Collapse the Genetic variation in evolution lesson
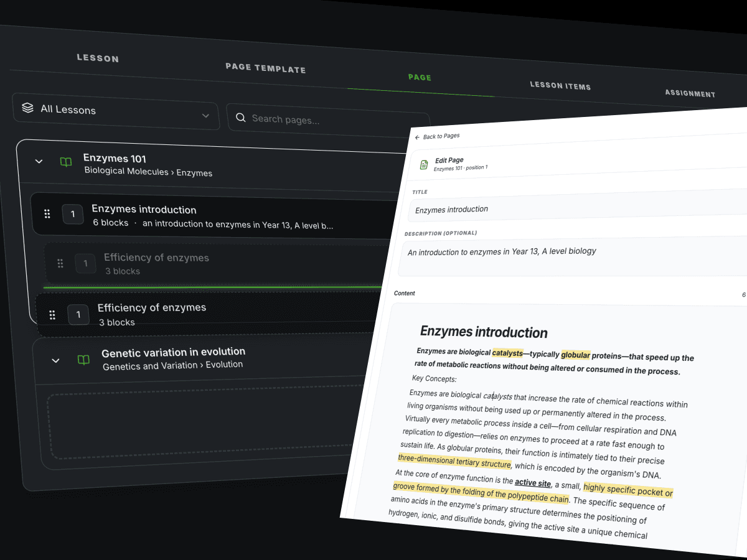 (55, 360)
